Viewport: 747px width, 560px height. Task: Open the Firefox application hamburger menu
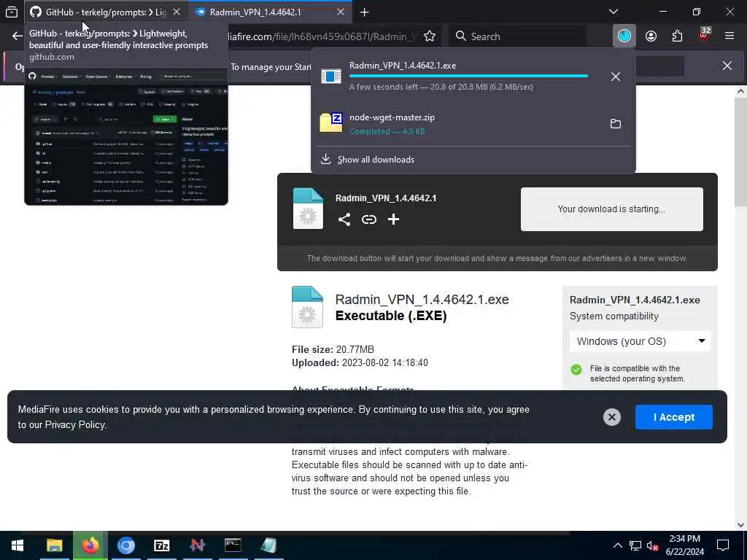(729, 36)
